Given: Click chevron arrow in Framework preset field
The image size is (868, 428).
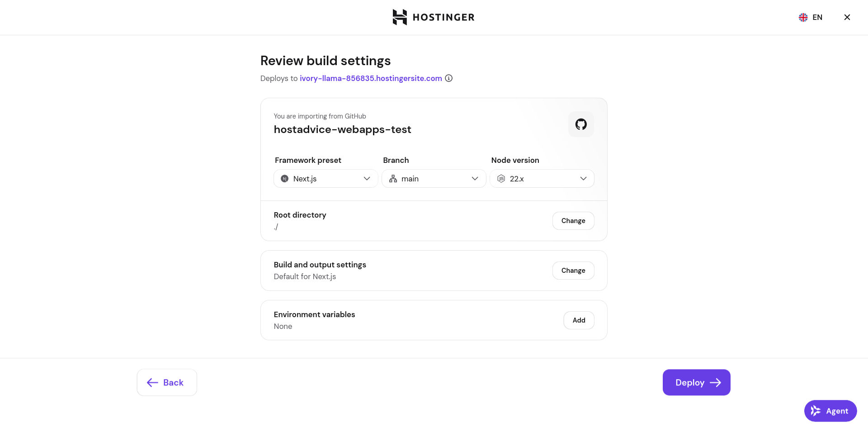Looking at the screenshot, I should click(x=367, y=179).
